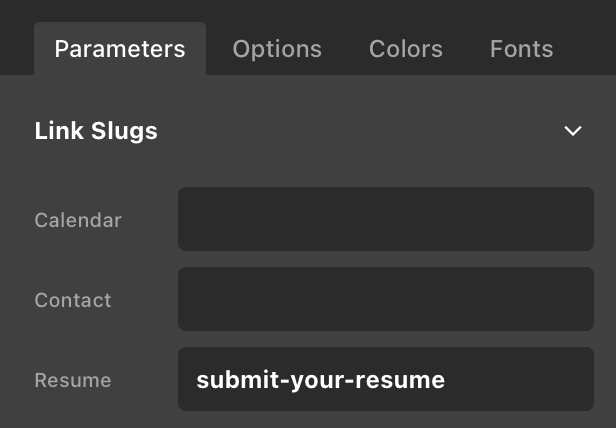Open the Colors tab
The width and height of the screenshot is (616, 428).
tap(406, 49)
